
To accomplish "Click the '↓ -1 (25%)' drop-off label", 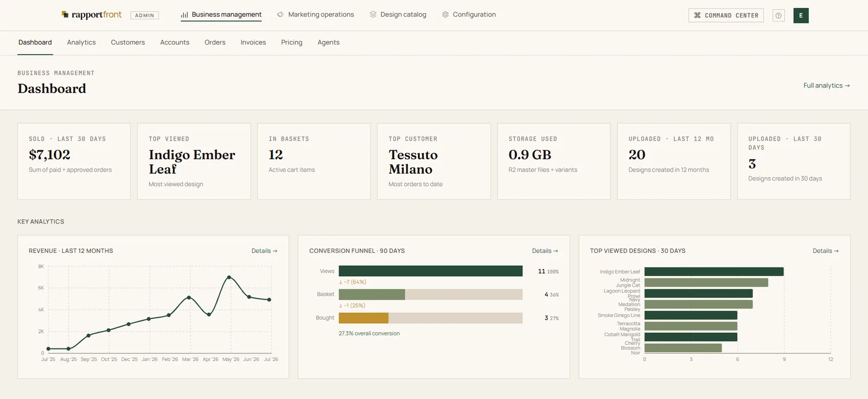I will pos(352,306).
